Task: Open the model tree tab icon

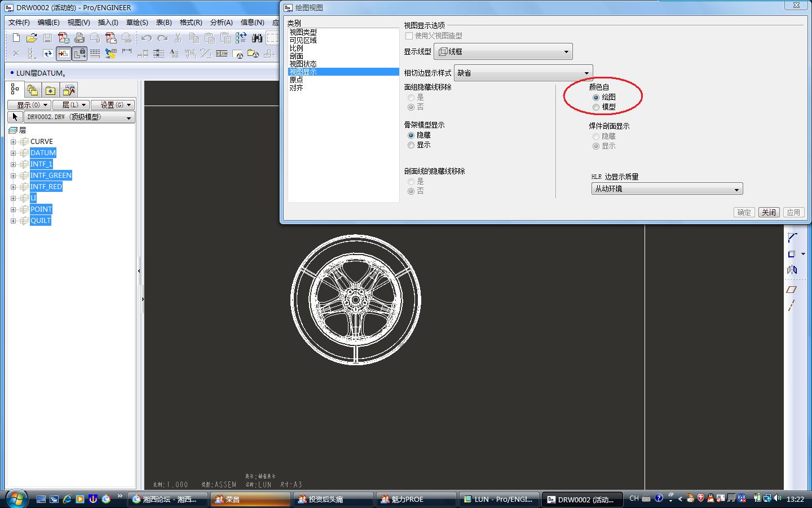Action: pyautogui.click(x=15, y=90)
